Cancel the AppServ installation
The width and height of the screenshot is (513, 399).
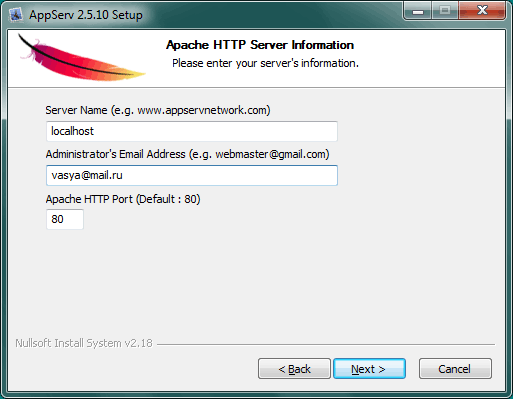pos(455,369)
